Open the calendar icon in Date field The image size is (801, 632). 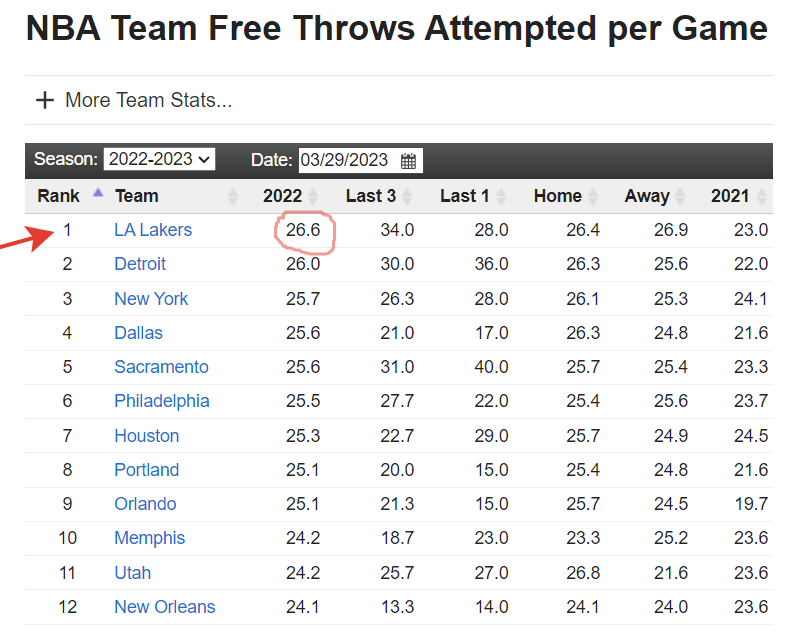(408, 160)
